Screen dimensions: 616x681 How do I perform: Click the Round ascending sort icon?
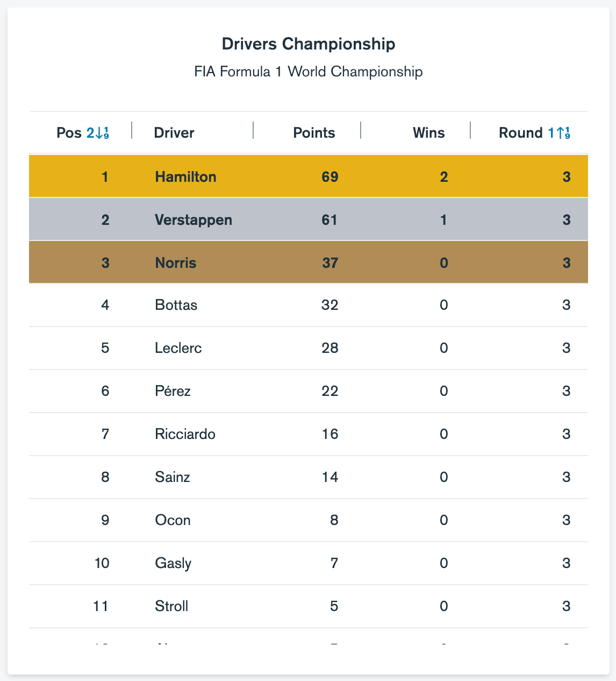tap(559, 133)
